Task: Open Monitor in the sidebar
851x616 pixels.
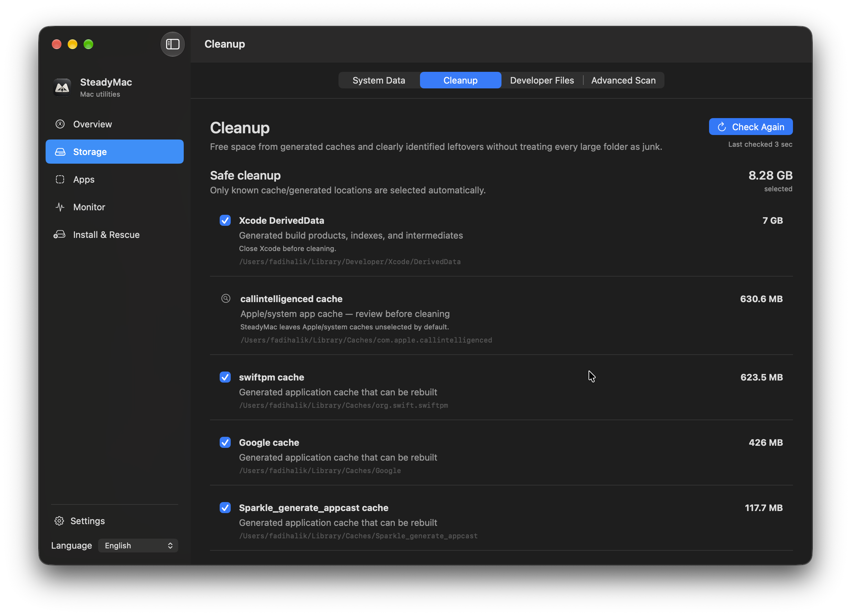Action: [114, 207]
